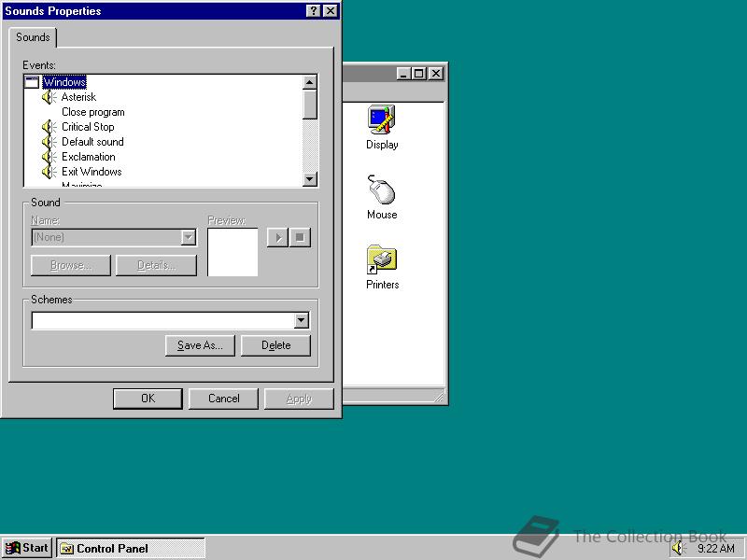
Task: Click the volume speaker icon in system tray
Action: pos(679,548)
